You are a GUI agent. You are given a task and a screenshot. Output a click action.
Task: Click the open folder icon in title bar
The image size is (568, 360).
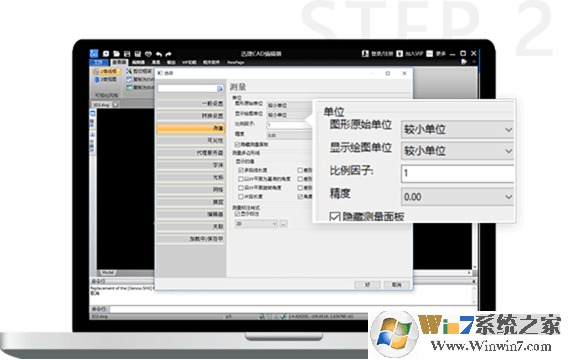click(116, 54)
